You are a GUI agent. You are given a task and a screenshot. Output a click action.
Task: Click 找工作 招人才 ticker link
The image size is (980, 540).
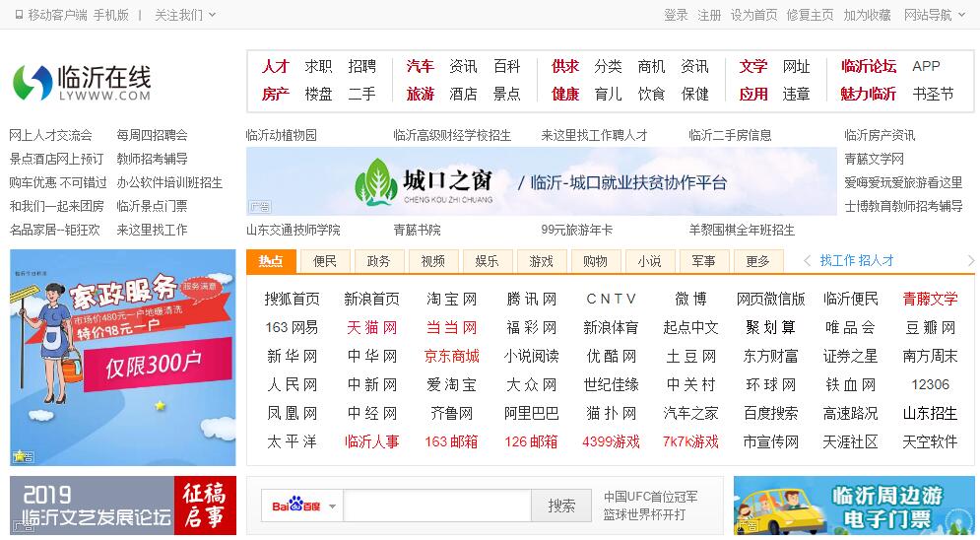point(857,260)
